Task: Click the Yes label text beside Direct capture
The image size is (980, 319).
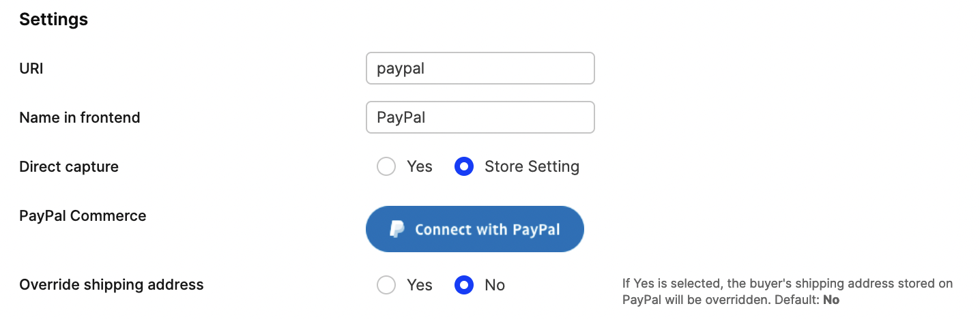Action: click(x=420, y=167)
